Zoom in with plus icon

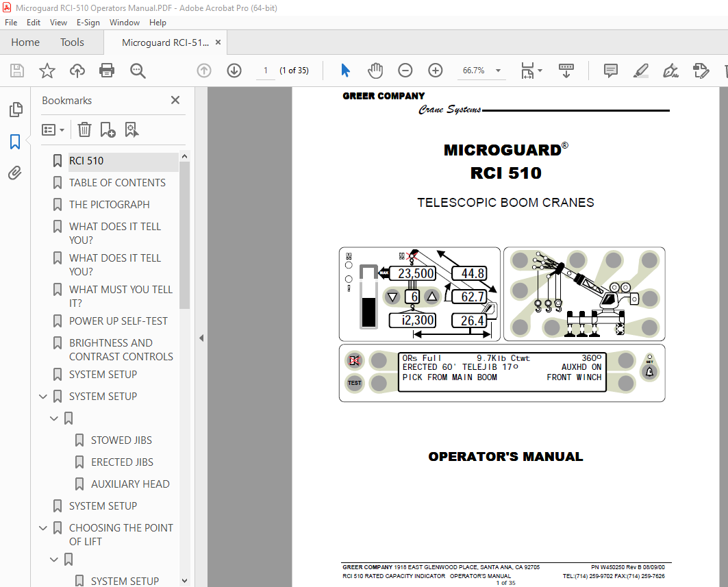[x=435, y=71]
